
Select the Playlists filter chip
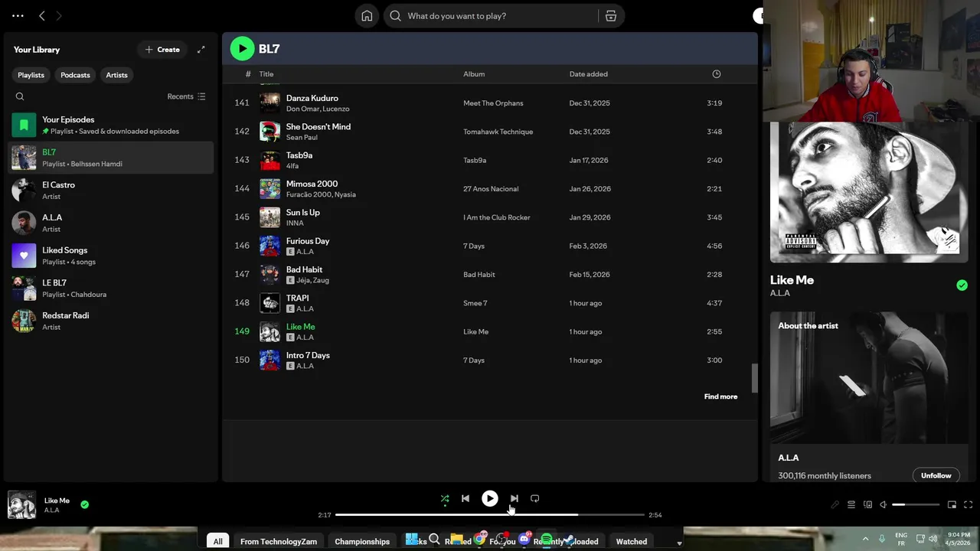pos(31,75)
